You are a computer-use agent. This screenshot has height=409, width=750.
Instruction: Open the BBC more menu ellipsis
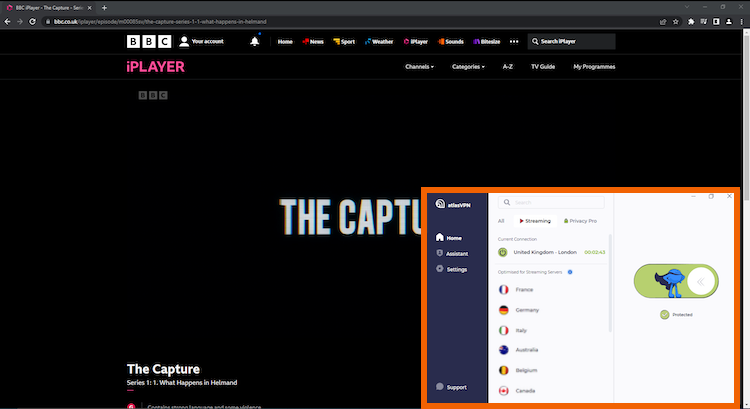(x=514, y=42)
